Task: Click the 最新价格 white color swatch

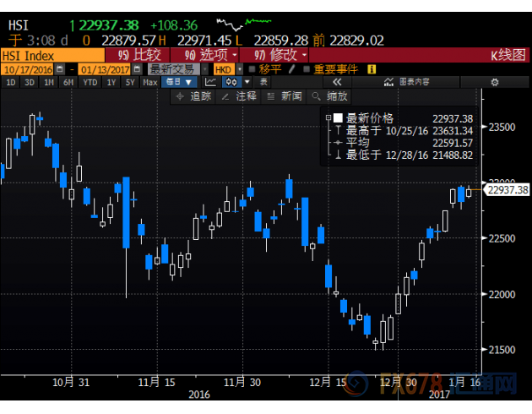Action: (x=338, y=119)
